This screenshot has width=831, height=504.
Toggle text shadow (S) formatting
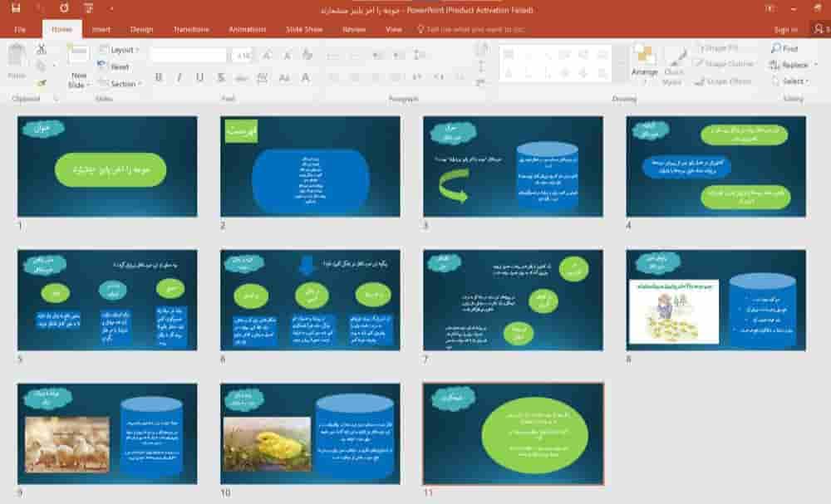point(221,78)
